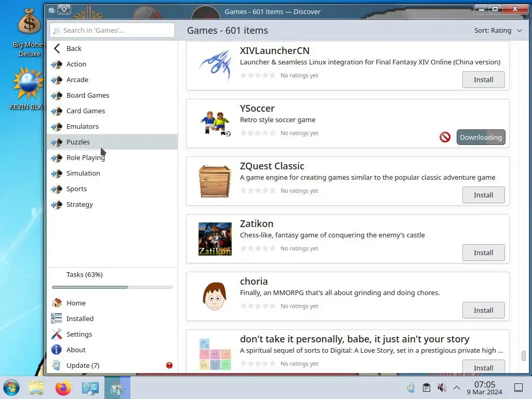
Task: Click the XIVLauncherCN app icon
Action: click(215, 66)
